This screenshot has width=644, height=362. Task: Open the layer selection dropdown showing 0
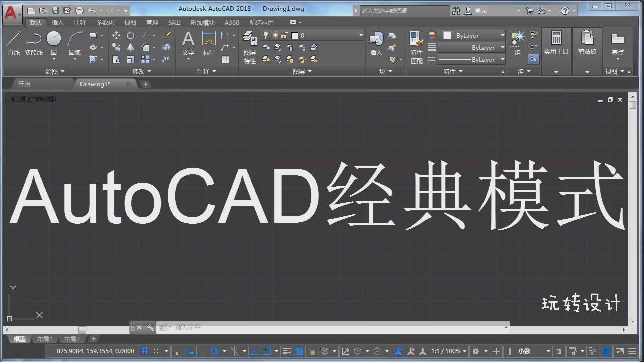[x=312, y=35]
